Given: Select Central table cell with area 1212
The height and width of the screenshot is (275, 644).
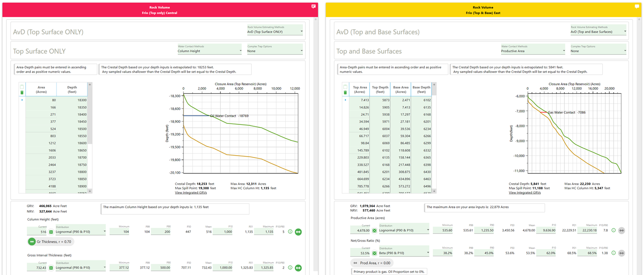Looking at the screenshot, I should [41, 143].
